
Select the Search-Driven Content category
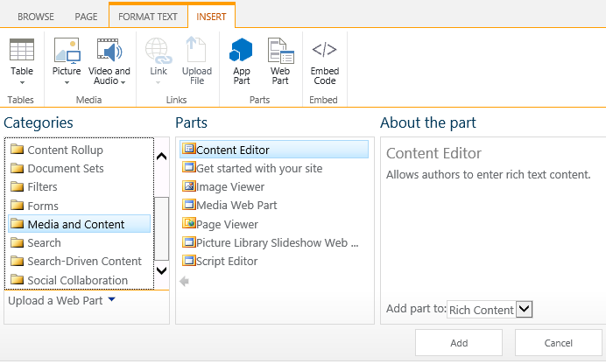pyautogui.click(x=84, y=261)
